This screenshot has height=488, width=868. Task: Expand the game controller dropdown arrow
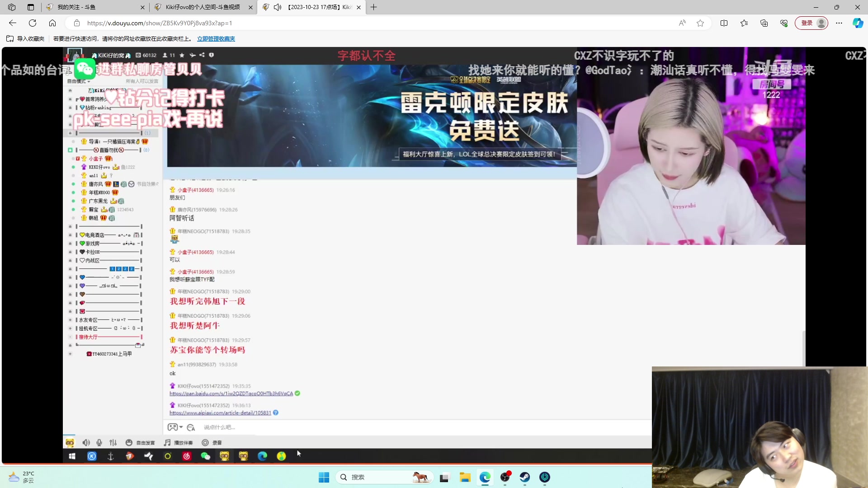pos(181,427)
